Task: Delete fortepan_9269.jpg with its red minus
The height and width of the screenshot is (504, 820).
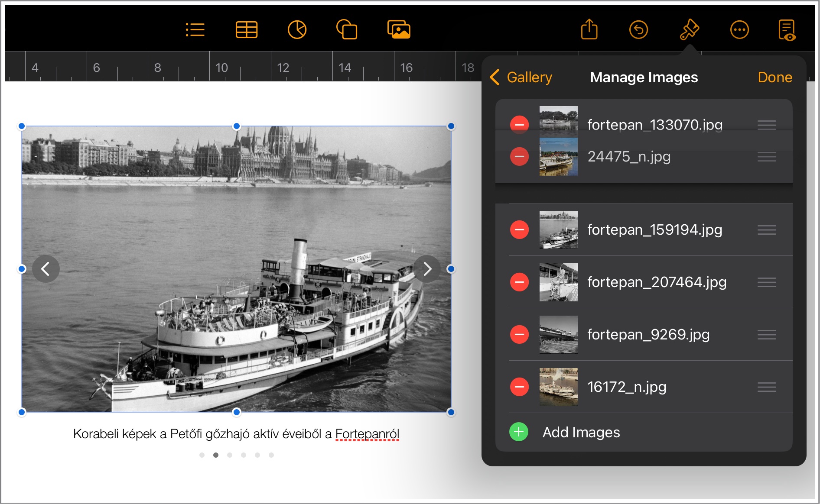Action: (x=519, y=334)
